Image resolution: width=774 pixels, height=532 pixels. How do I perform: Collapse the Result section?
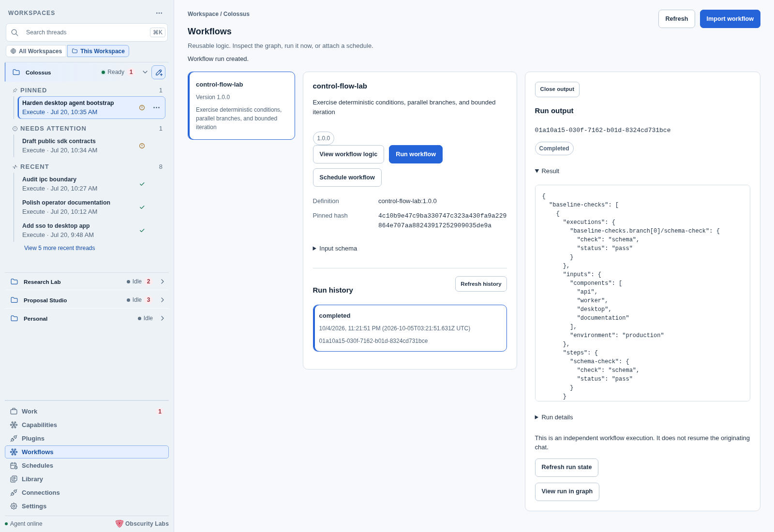pyautogui.click(x=547, y=171)
